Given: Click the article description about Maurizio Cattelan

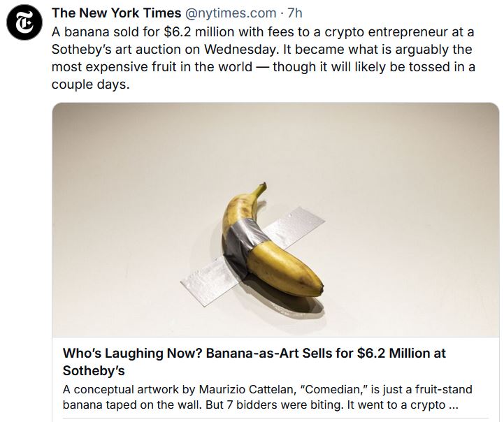Looking at the screenshot, I should pos(267,397).
